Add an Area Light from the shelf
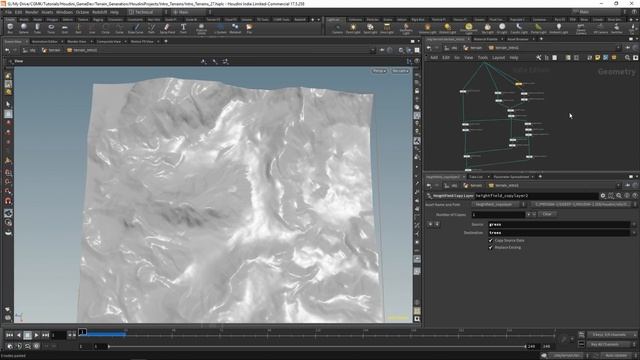This screenshot has width=640, height=360. pos(387,28)
